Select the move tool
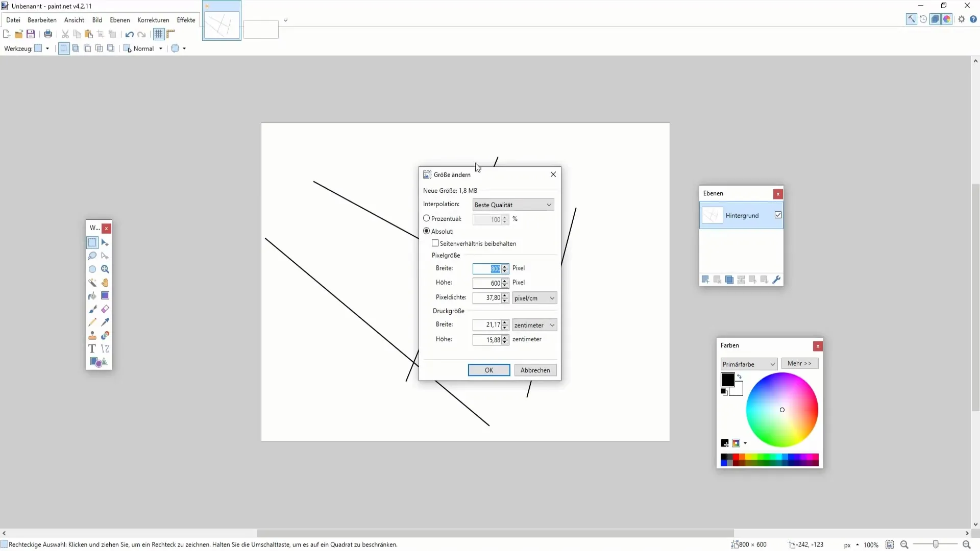 tap(106, 243)
